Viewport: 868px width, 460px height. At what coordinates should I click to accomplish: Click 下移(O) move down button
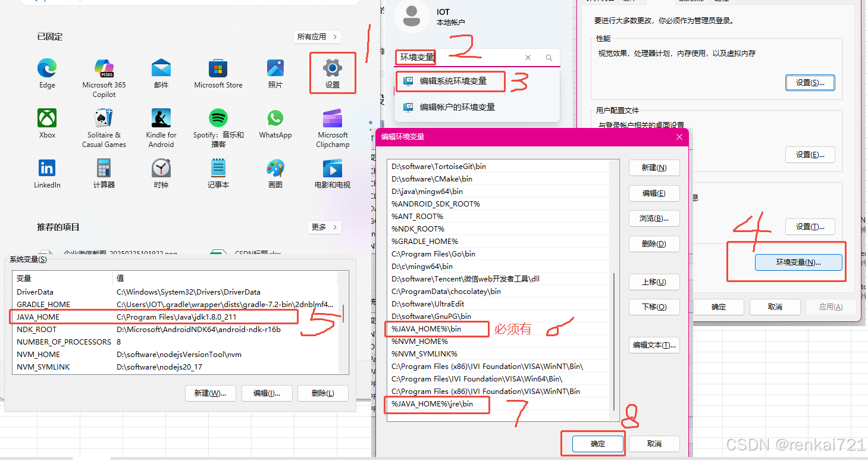coord(654,307)
